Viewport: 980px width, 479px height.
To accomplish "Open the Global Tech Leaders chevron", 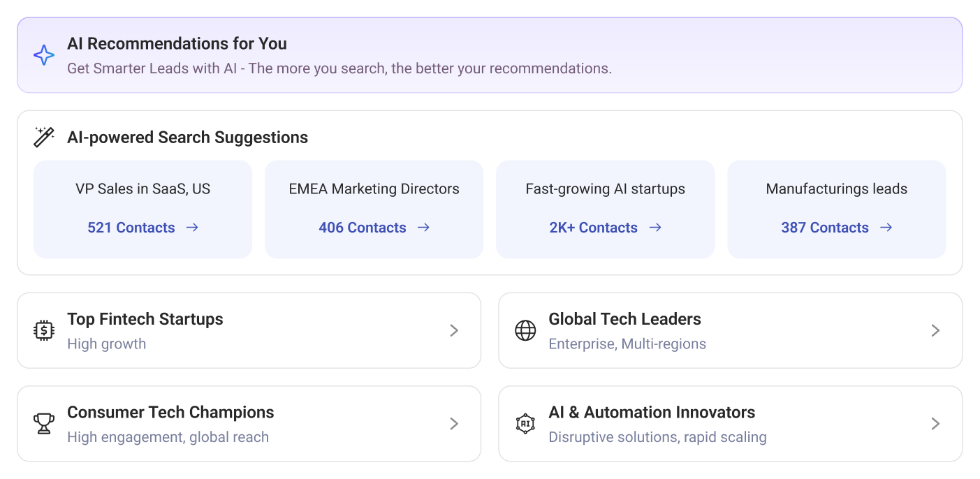I will pos(935,330).
